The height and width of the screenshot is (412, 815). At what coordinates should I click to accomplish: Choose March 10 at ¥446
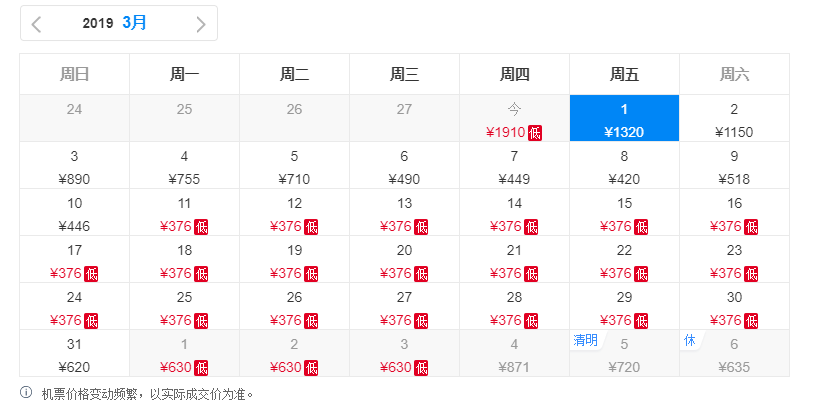74,212
